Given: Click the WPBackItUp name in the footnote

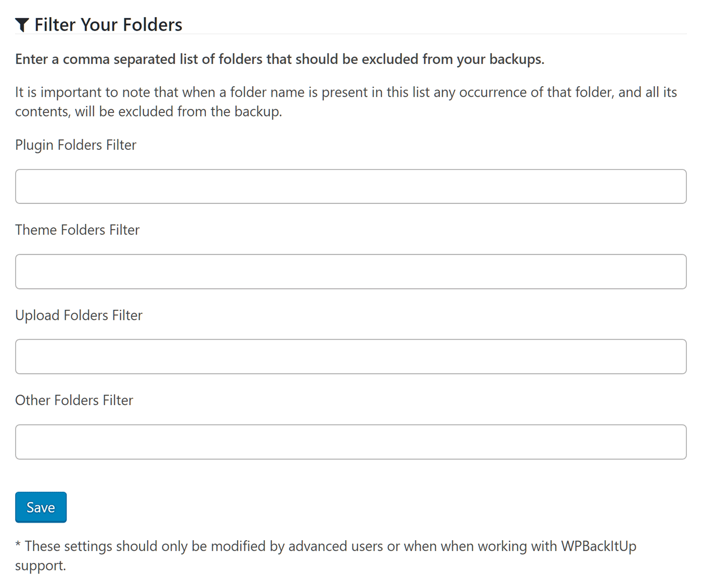Looking at the screenshot, I should (x=599, y=546).
